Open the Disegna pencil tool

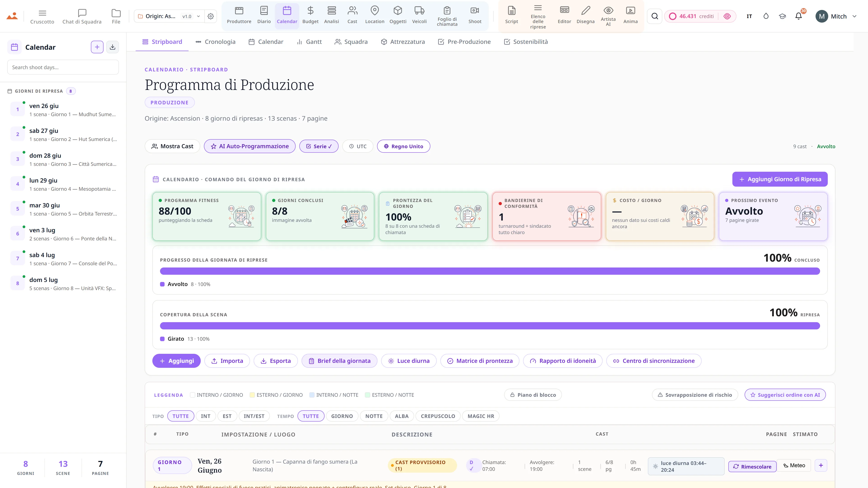point(586,16)
